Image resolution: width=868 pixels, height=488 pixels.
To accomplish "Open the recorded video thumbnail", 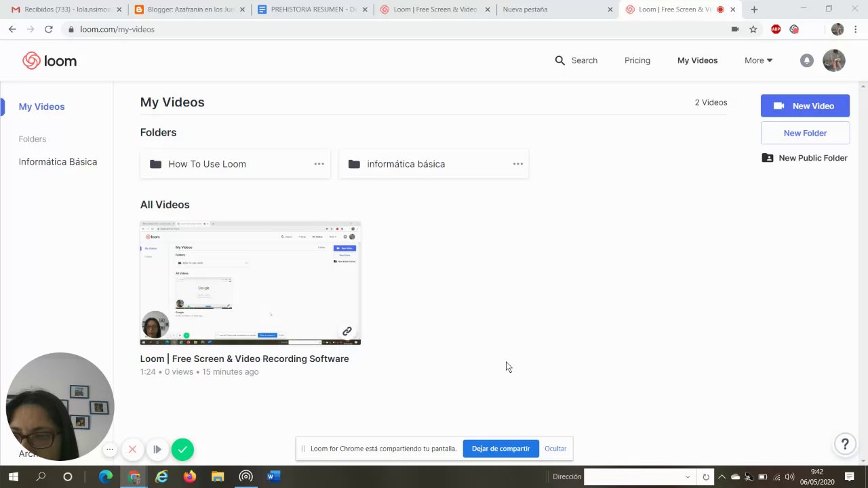I will pos(250,283).
